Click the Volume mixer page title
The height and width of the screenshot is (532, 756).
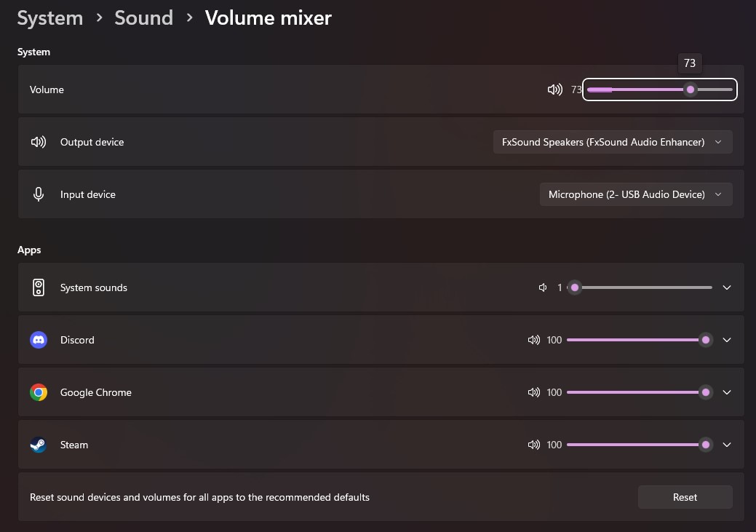268,18
